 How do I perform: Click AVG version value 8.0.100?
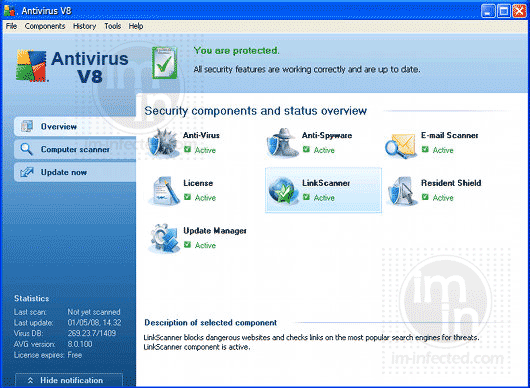pyautogui.click(x=80, y=344)
